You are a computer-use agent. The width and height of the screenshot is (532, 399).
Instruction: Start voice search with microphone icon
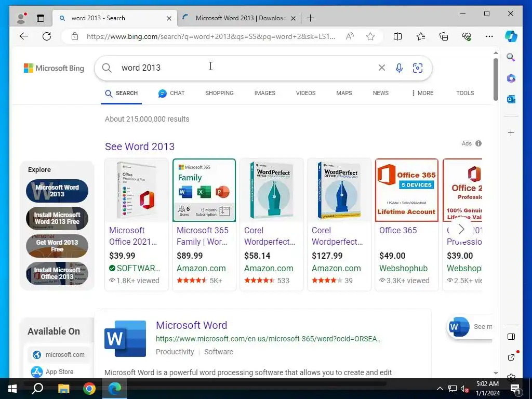(400, 68)
